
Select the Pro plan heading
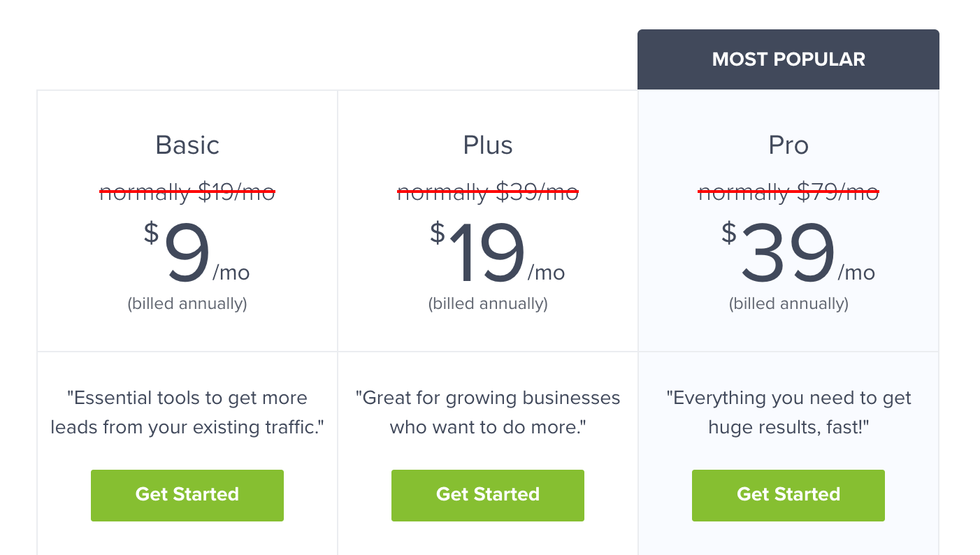[x=788, y=145]
